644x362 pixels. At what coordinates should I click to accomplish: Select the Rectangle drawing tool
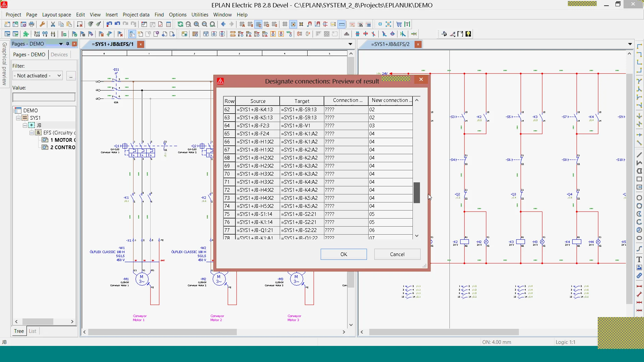639,179
